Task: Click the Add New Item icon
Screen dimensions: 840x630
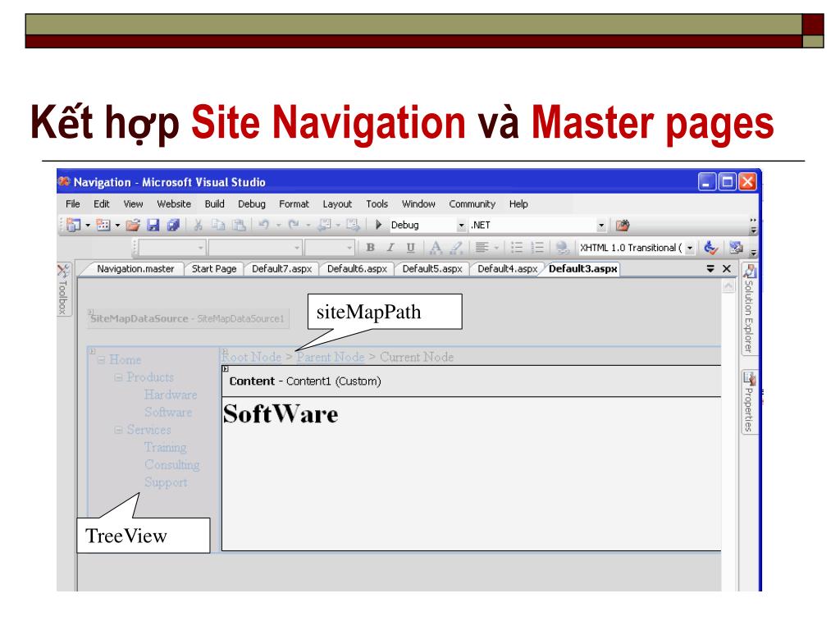Action: pyautogui.click(x=103, y=225)
